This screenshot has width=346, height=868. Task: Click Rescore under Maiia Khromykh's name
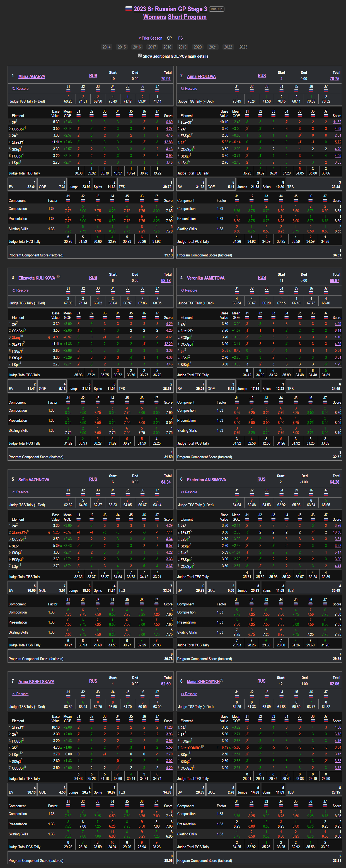[189, 694]
